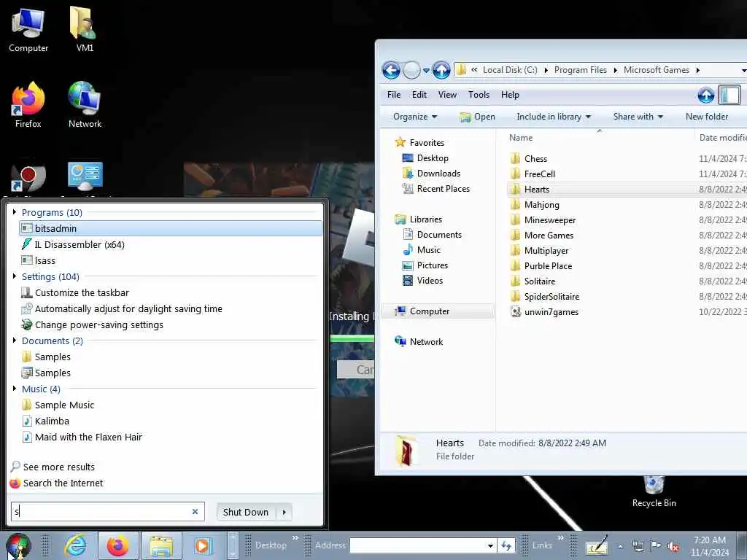Select Pictures under Libraries
747x560 pixels.
432,265
